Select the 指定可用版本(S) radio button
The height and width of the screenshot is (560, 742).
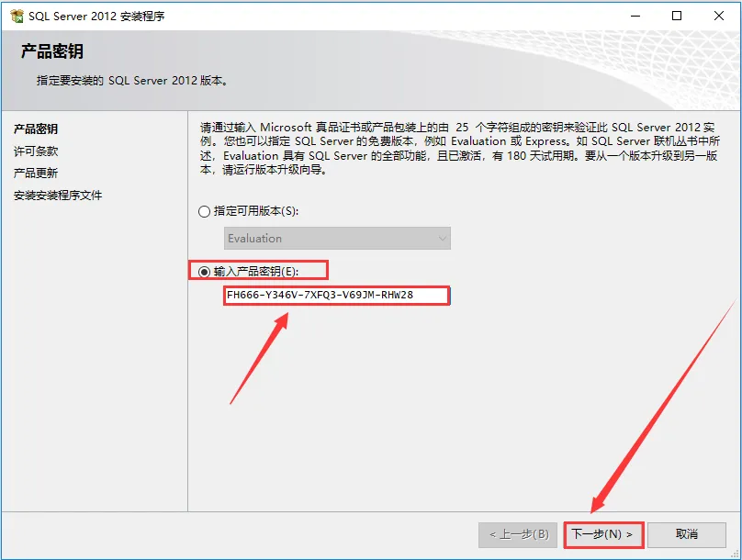[x=205, y=211]
